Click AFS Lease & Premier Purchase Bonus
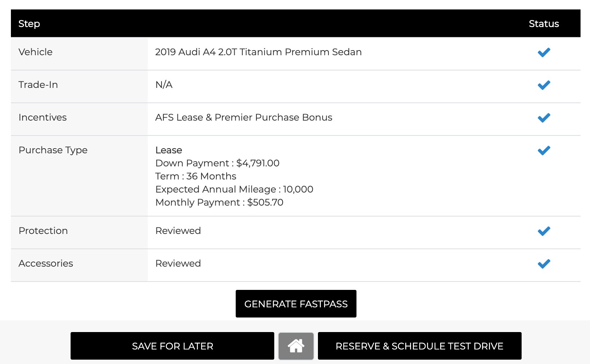Screen dimensions: 590x364 (x=244, y=117)
